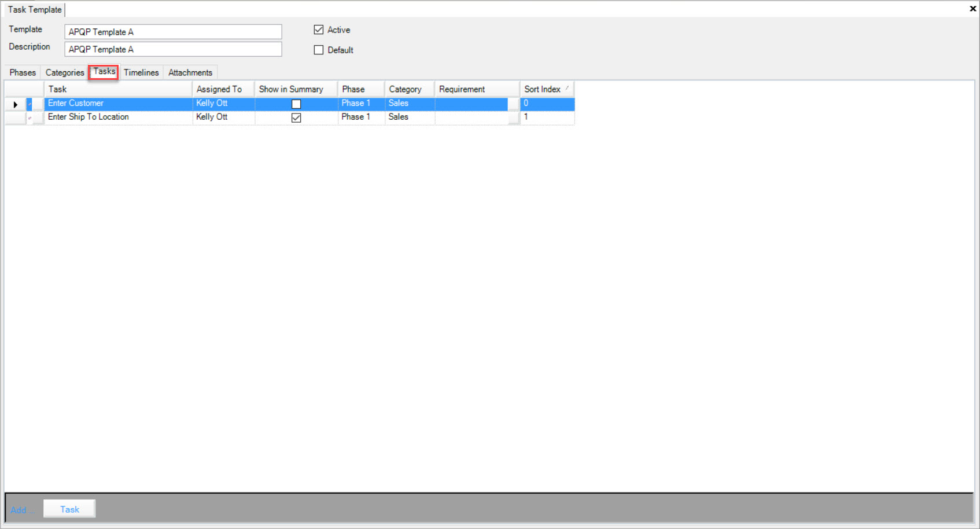Close the Task Template window

(x=972, y=9)
